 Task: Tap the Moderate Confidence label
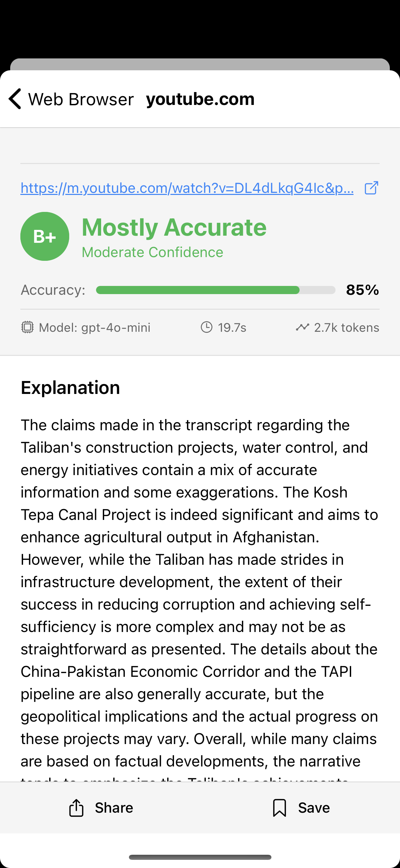coord(152,252)
